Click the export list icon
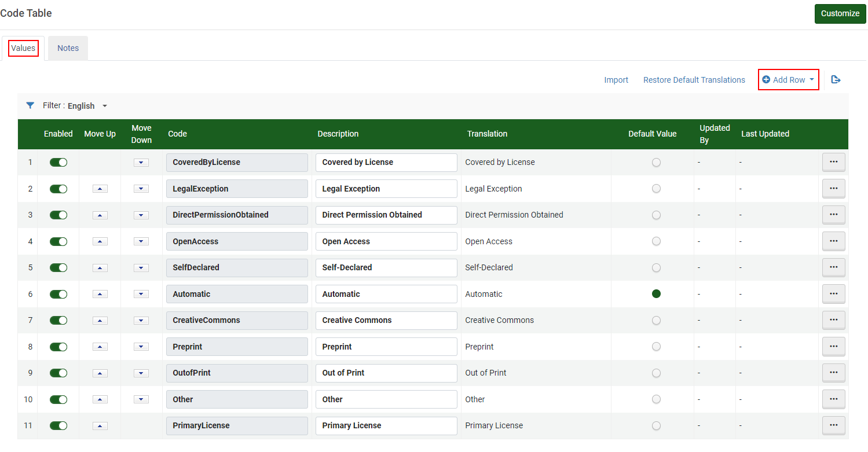The width and height of the screenshot is (868, 452). point(836,80)
